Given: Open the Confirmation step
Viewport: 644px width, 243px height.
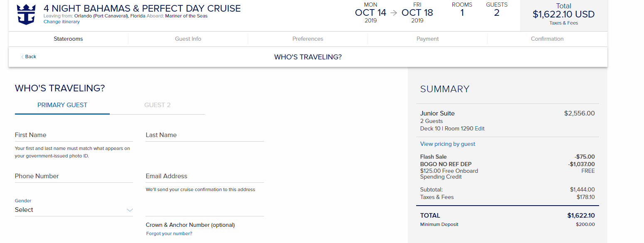Looking at the screenshot, I should click(x=547, y=39).
